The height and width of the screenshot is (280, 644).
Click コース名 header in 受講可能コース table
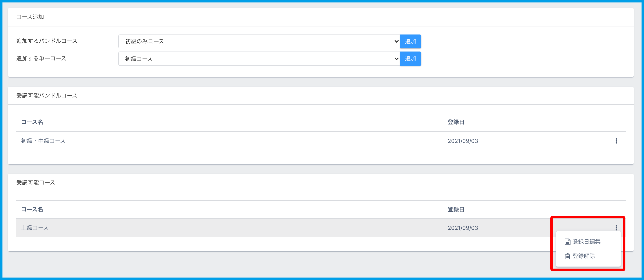32,209
